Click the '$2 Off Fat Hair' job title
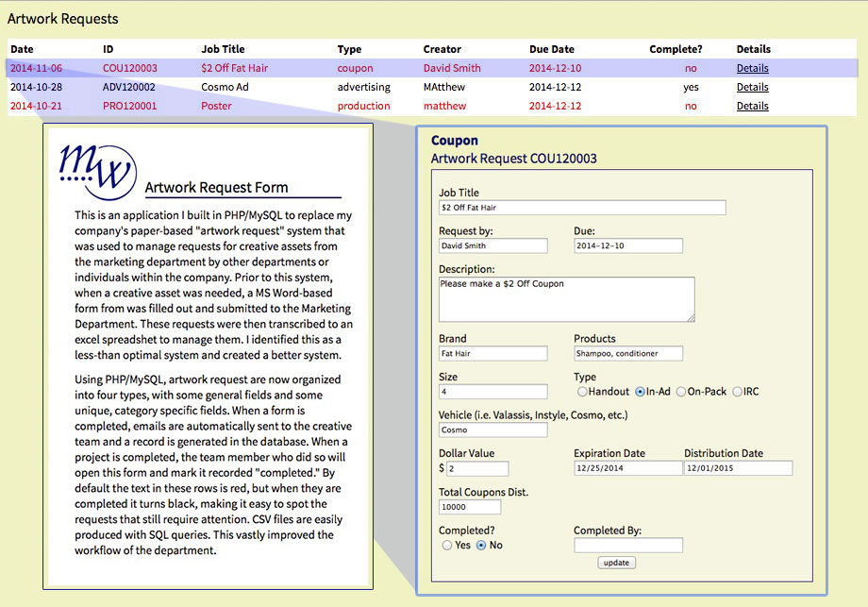This screenshot has width=868, height=607. pyautogui.click(x=235, y=68)
